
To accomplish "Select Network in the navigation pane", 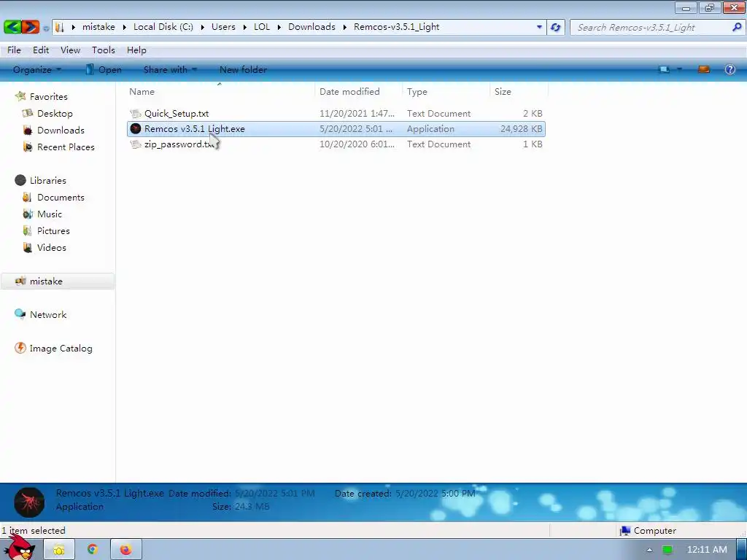I will [x=48, y=315].
